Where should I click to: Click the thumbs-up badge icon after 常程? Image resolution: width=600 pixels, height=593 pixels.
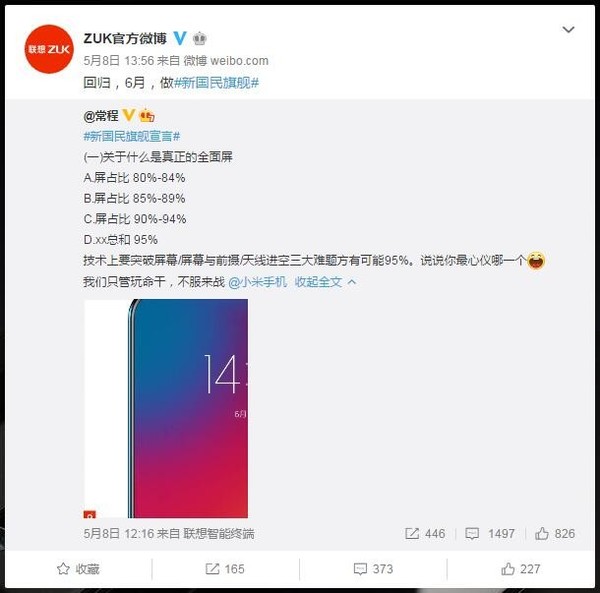[147, 115]
